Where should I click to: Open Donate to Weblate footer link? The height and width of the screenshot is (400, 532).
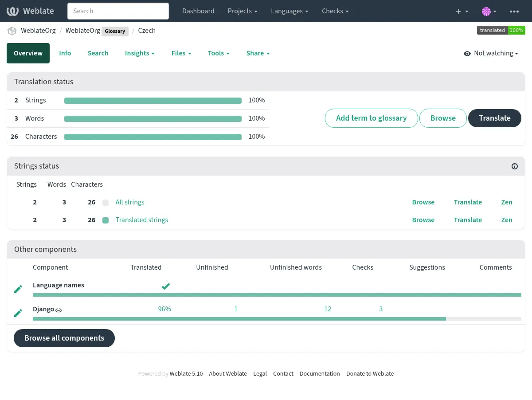[370, 374]
